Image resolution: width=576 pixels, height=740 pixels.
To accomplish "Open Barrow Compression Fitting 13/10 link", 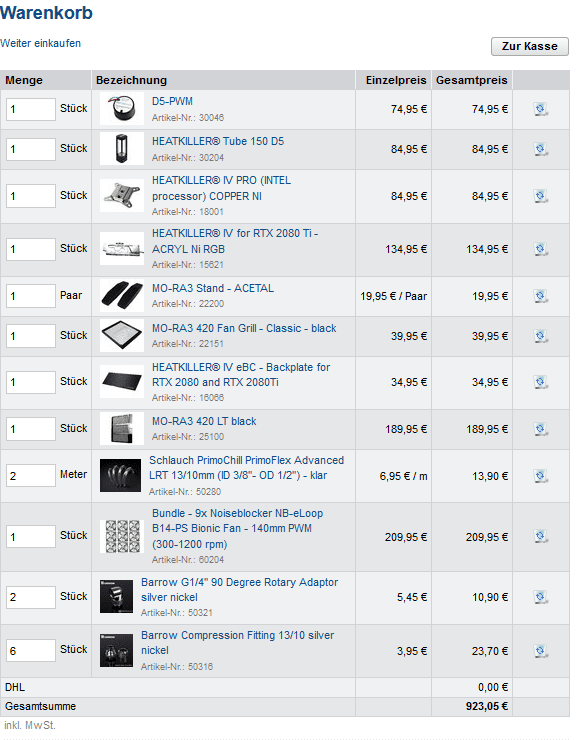I will (237, 643).
